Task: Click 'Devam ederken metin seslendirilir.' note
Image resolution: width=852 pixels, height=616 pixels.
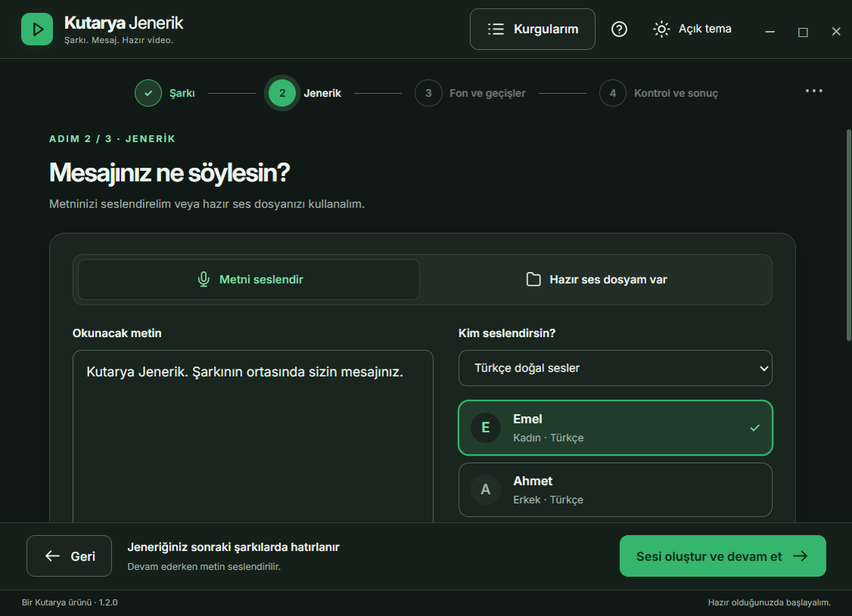Action: [204, 567]
